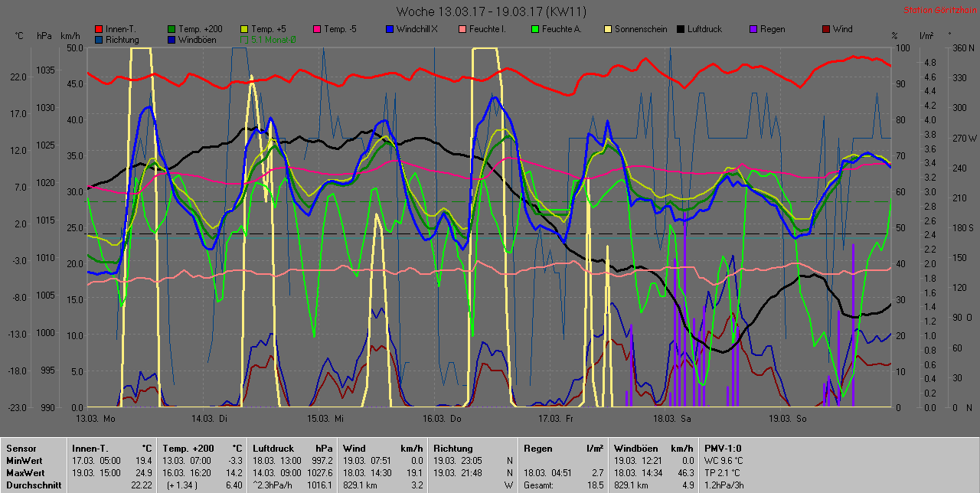
Task: Click the TP 2.1 °C value
Action: (724, 473)
